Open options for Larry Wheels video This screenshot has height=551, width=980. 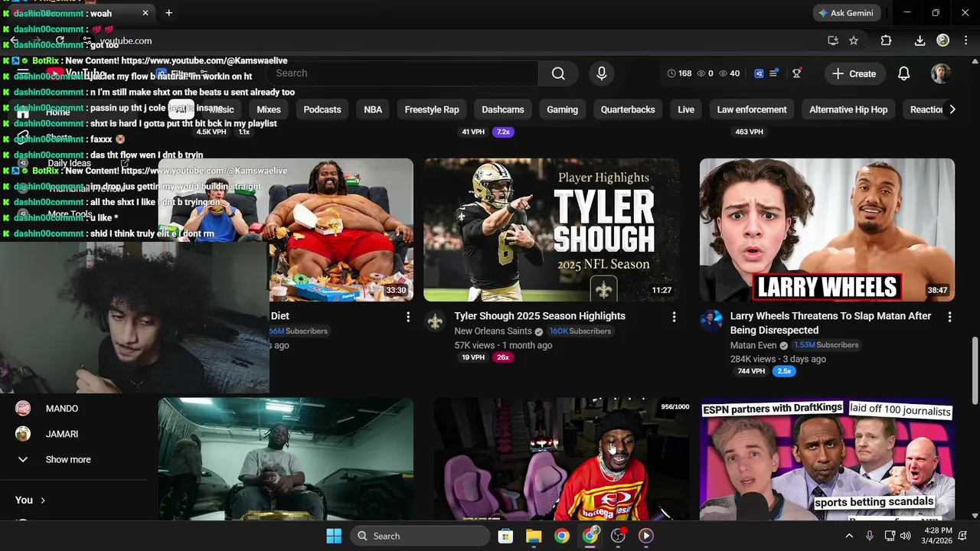[x=949, y=317]
